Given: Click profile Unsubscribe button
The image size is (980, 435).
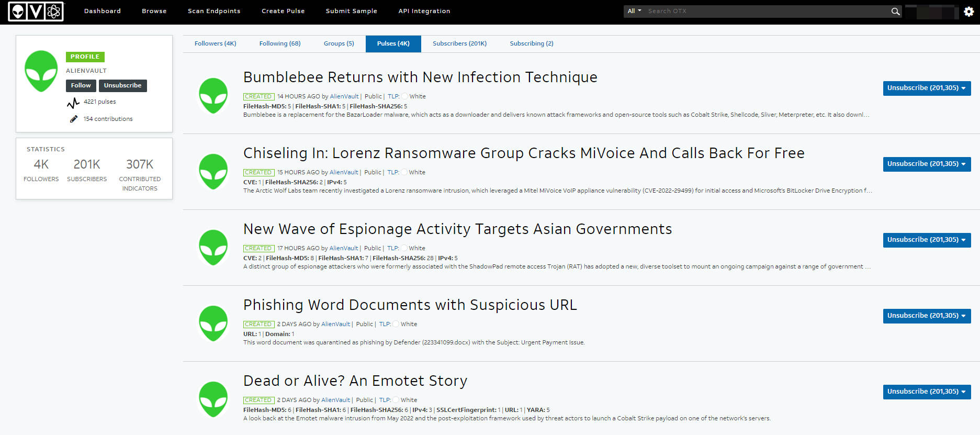Looking at the screenshot, I should tap(123, 85).
